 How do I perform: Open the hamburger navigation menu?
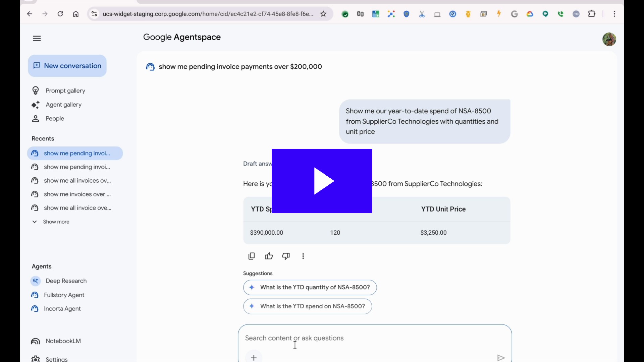point(37,39)
